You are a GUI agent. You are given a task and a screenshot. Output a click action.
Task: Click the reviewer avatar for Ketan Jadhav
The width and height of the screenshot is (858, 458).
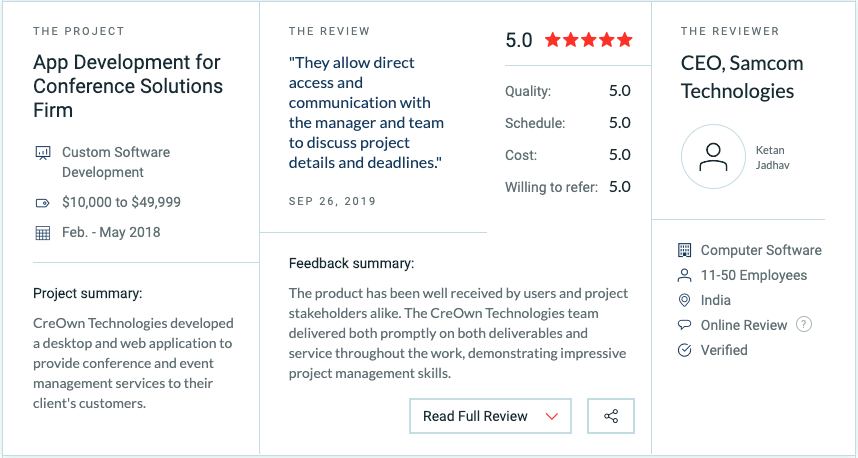click(713, 157)
